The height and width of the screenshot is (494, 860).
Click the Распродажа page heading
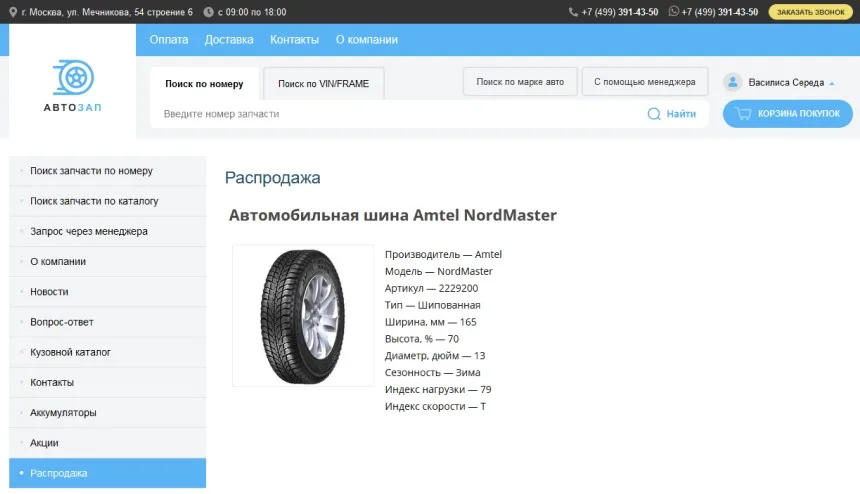(x=273, y=178)
